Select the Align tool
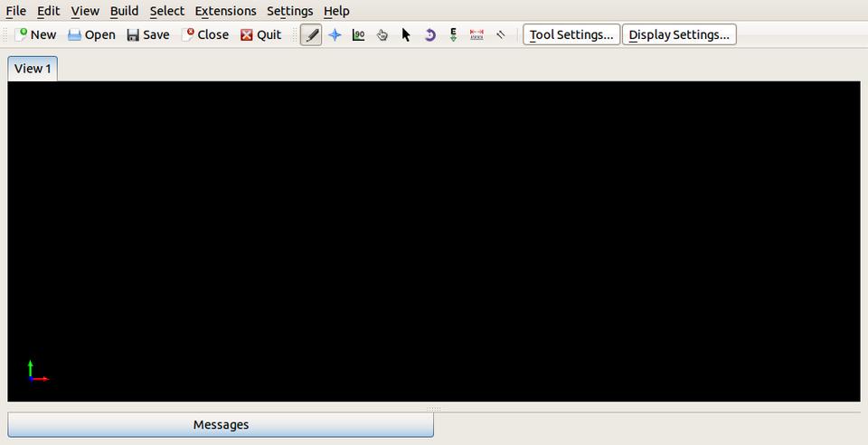 500,35
